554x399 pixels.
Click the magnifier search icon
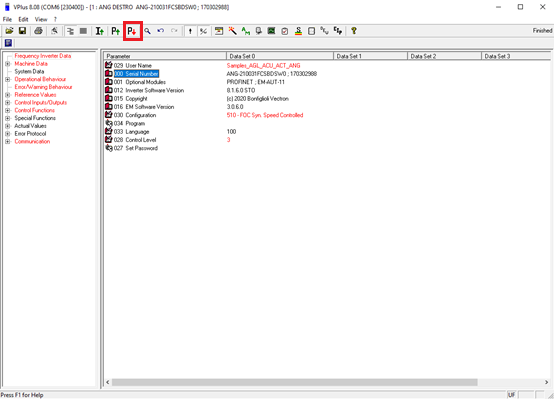pyautogui.click(x=147, y=31)
